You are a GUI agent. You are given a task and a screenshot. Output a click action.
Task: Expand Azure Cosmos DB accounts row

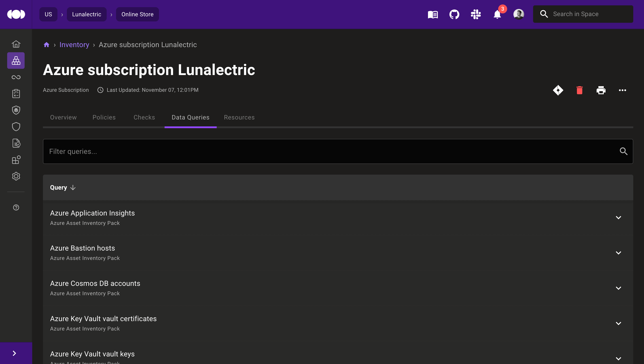coord(618,288)
